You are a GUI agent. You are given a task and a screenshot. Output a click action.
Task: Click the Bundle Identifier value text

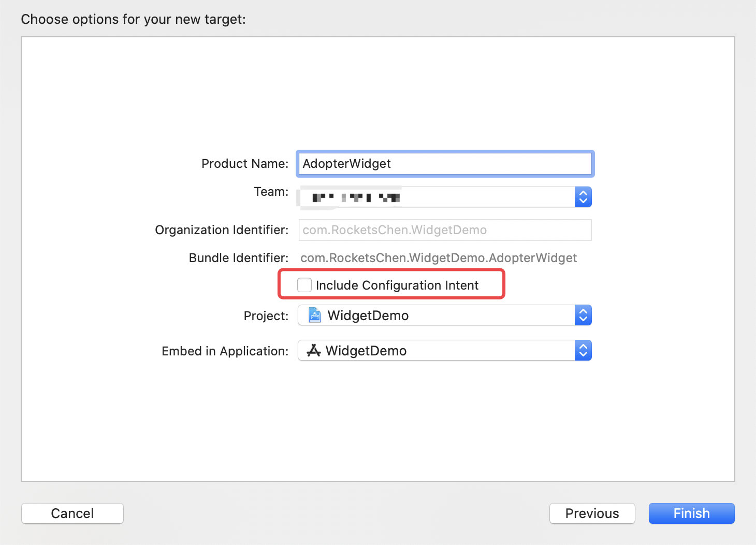[x=439, y=258]
